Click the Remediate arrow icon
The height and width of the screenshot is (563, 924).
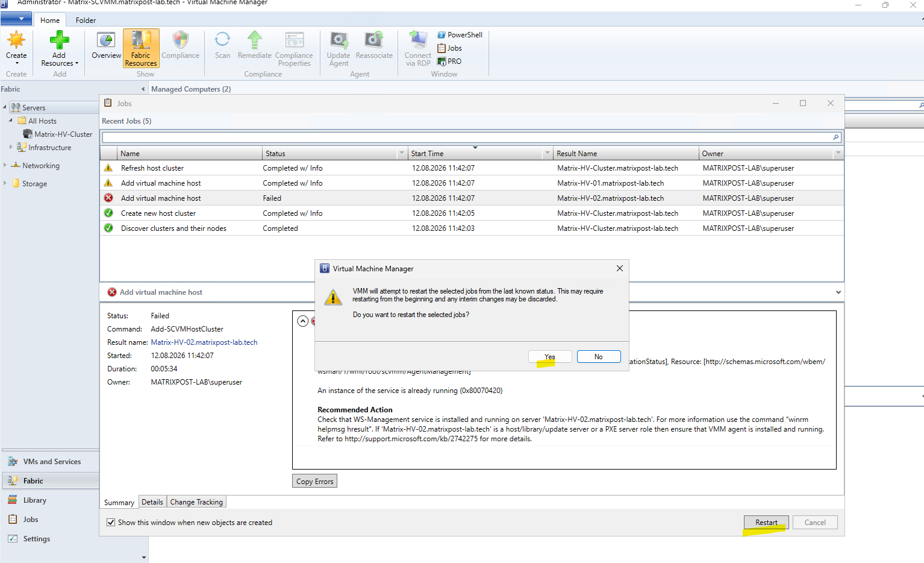pos(255,40)
